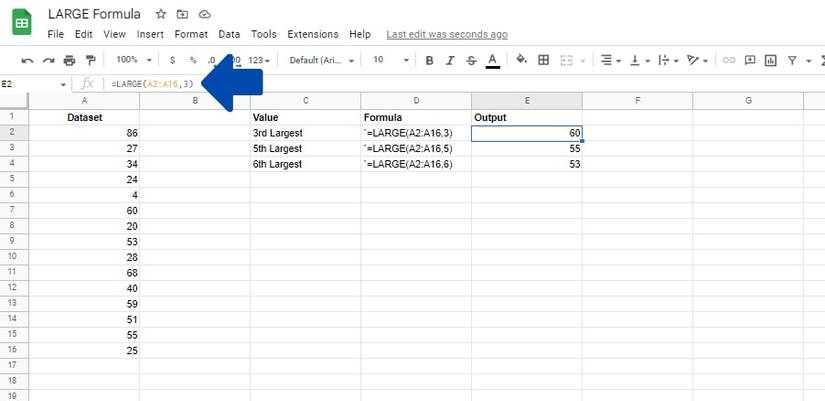Toggle strikethrough formatting
The width and height of the screenshot is (825, 401).
tap(471, 61)
